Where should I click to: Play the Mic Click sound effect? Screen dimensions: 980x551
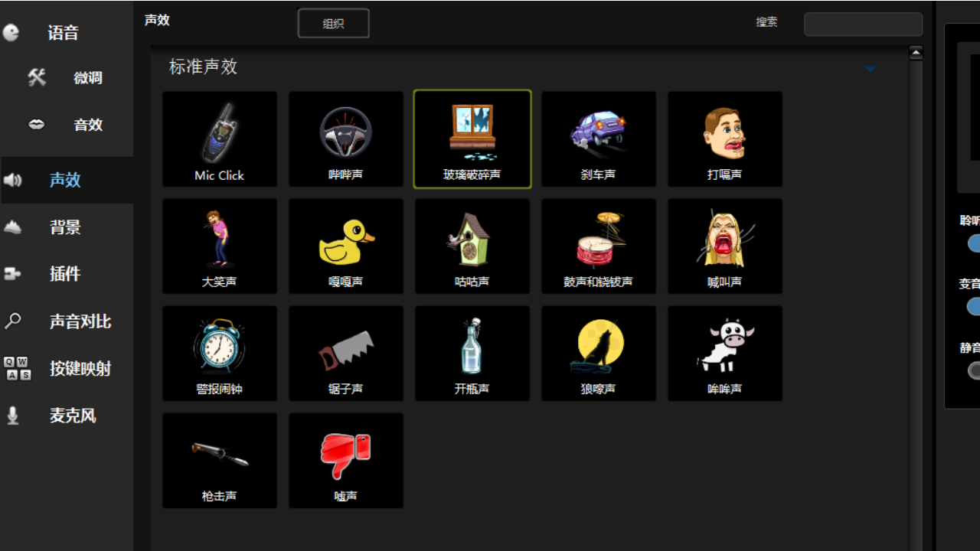pos(219,139)
